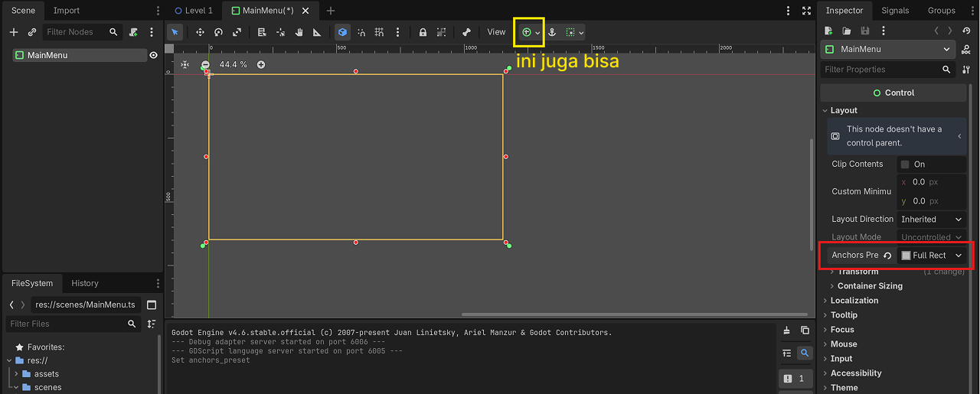
Task: Select the Pan mode hand tool
Action: (299, 32)
